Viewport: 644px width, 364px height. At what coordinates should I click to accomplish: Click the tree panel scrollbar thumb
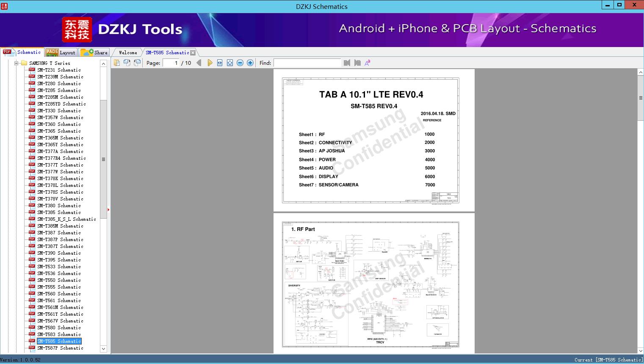[103, 159]
